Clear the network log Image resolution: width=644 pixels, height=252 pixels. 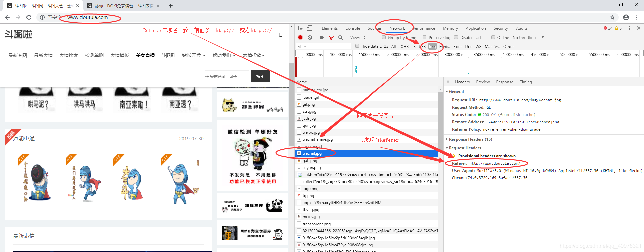(x=310, y=37)
